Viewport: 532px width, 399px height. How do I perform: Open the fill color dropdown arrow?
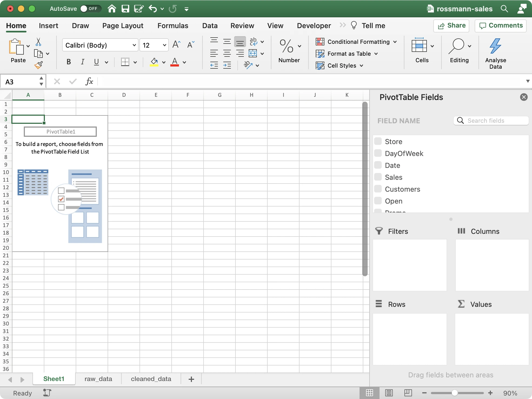coord(164,62)
